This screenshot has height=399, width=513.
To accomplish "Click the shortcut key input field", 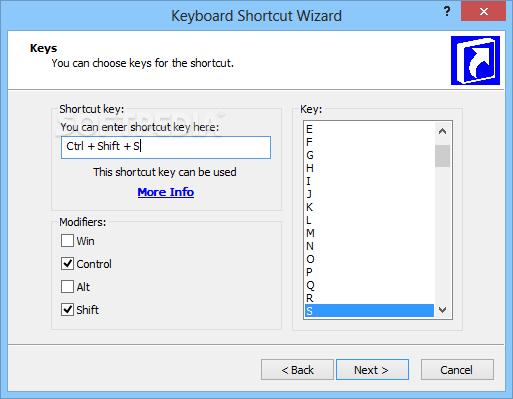I will (x=166, y=147).
